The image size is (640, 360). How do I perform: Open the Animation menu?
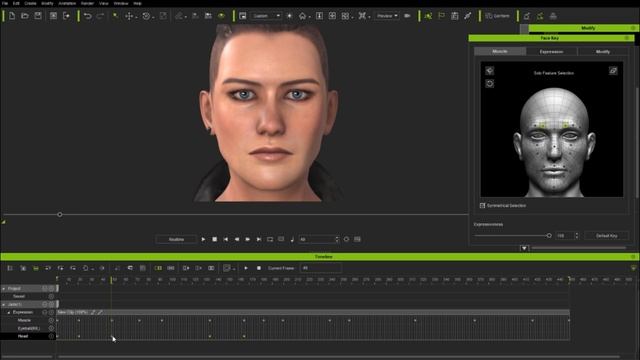[x=67, y=3]
